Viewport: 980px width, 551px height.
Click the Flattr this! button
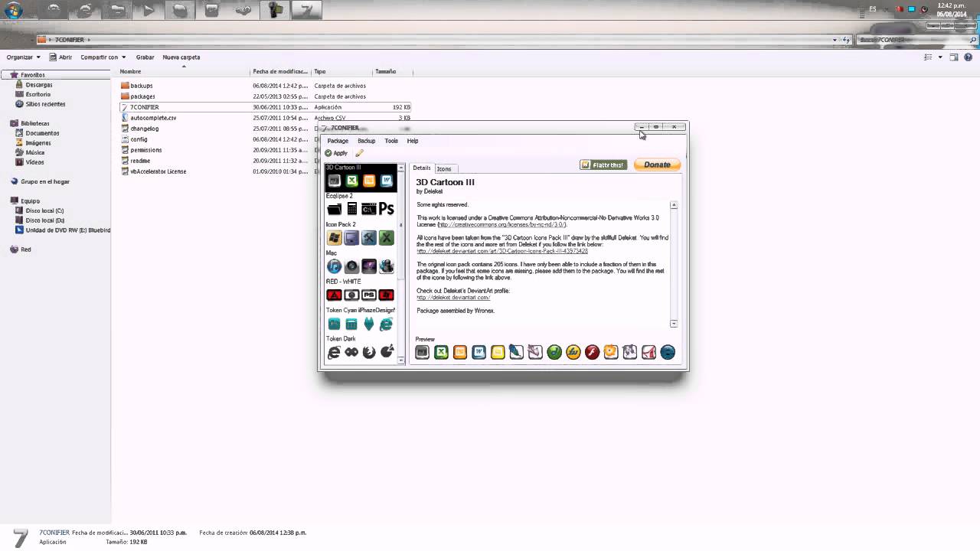point(603,165)
